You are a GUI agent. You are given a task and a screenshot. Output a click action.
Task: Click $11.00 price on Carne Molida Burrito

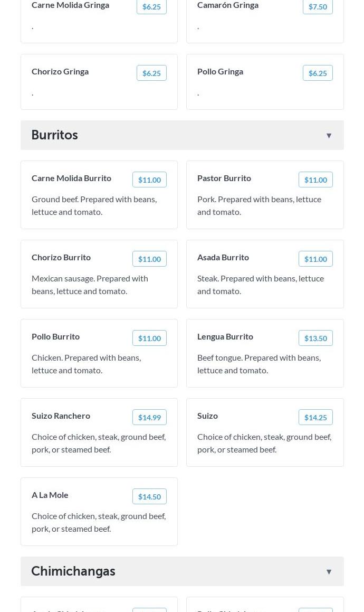pyautogui.click(x=149, y=180)
